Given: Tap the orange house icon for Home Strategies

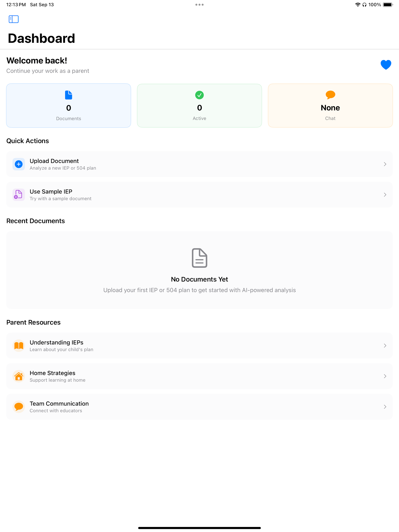Looking at the screenshot, I should click(x=19, y=376).
